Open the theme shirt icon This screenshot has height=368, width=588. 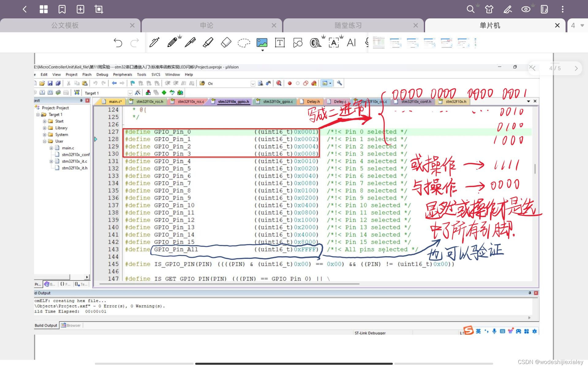489,9
